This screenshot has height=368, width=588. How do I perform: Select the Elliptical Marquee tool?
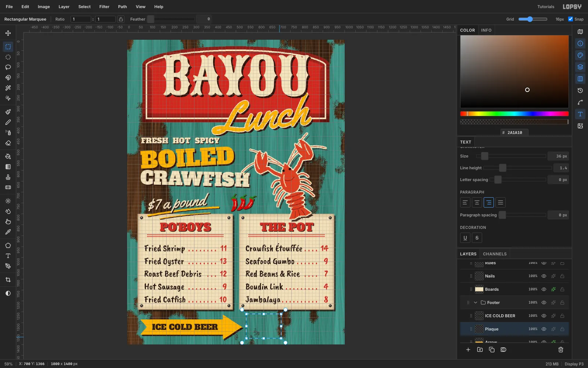point(8,57)
